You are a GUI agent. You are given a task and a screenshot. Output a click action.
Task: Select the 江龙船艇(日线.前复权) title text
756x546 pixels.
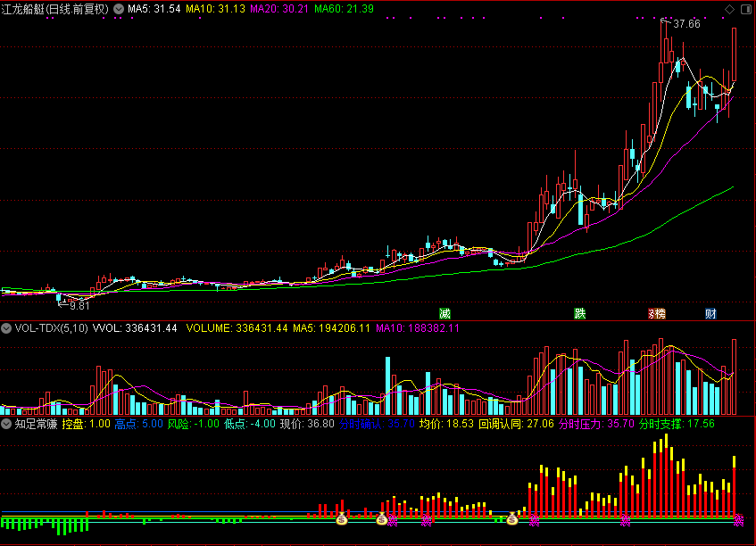(x=55, y=9)
